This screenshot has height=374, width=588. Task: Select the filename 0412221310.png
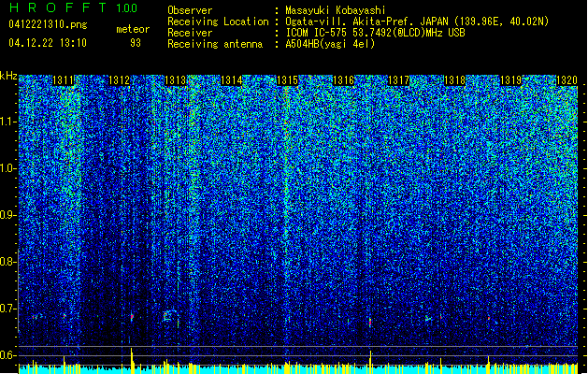(48, 25)
